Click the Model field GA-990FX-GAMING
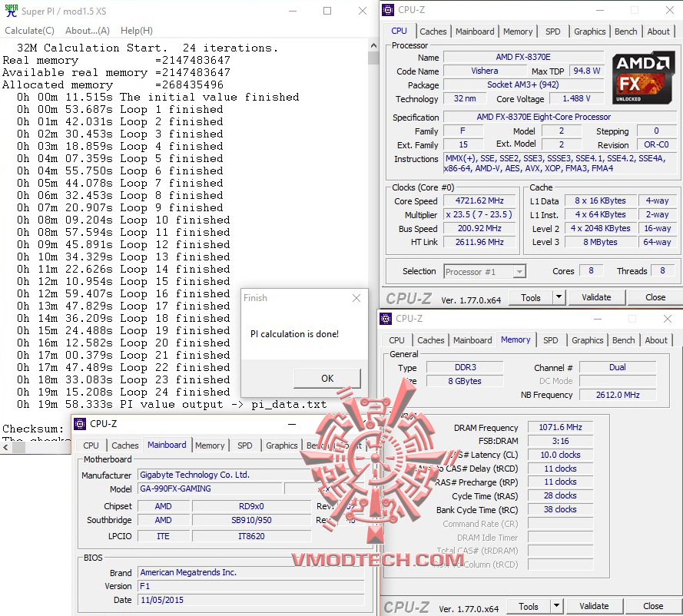 (210, 488)
